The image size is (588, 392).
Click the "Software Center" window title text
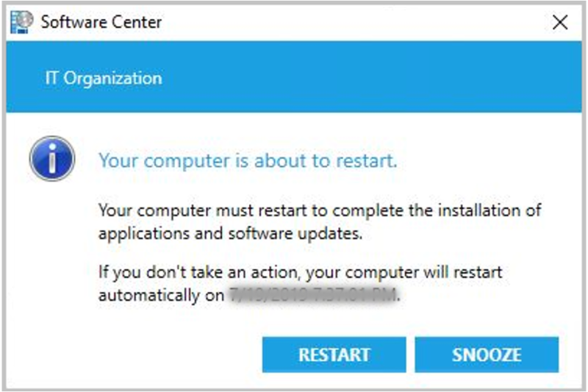101,22
